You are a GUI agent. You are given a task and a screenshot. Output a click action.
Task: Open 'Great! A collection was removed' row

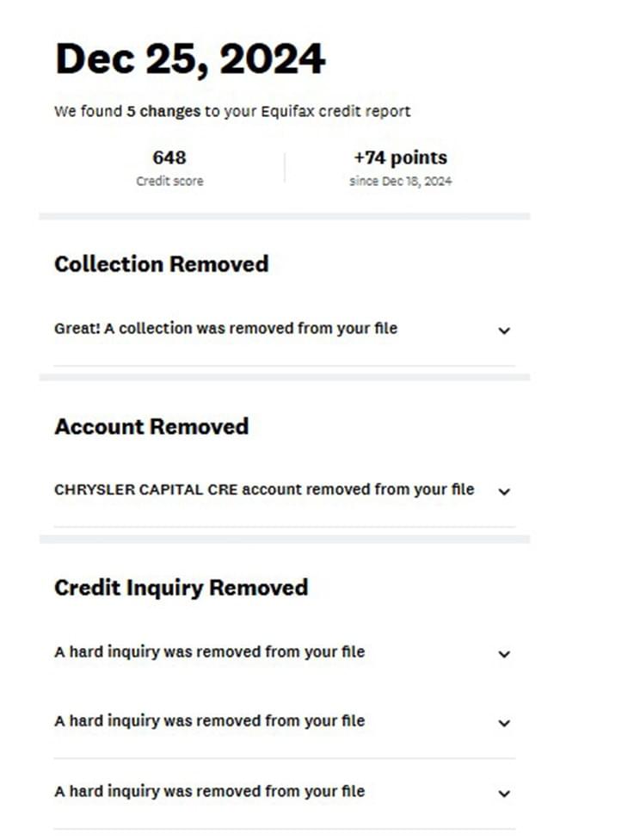tap(285, 329)
